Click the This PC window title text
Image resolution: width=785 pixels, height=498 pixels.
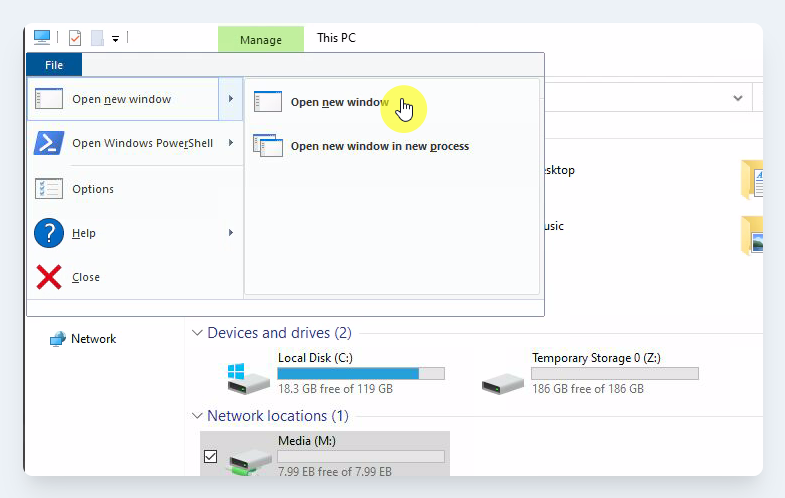tap(336, 38)
